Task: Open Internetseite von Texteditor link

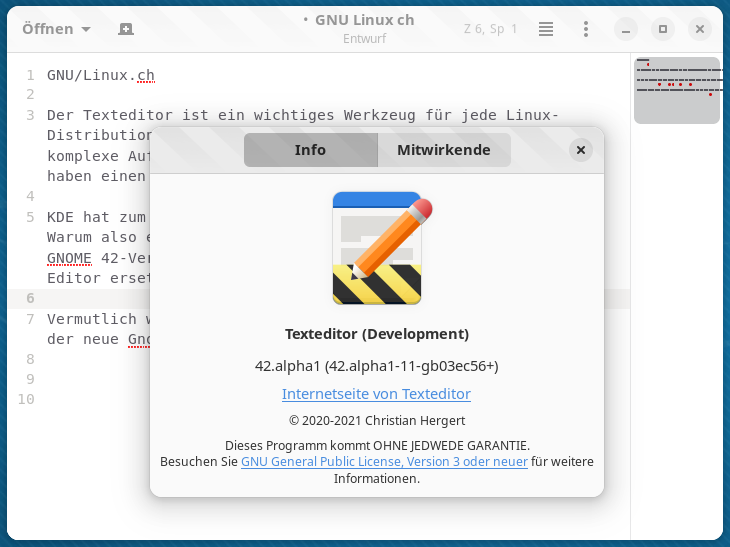Action: pyautogui.click(x=376, y=394)
